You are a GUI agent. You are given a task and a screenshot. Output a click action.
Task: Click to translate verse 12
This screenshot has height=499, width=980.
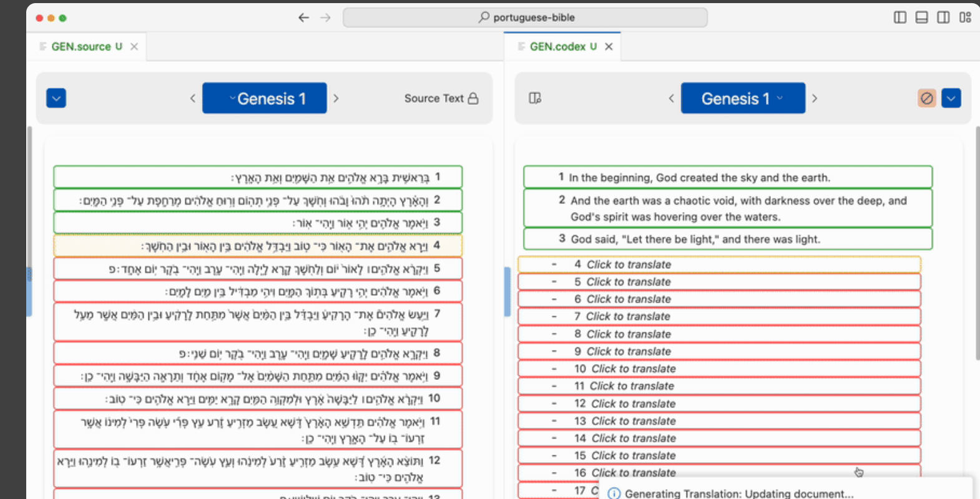coord(720,404)
